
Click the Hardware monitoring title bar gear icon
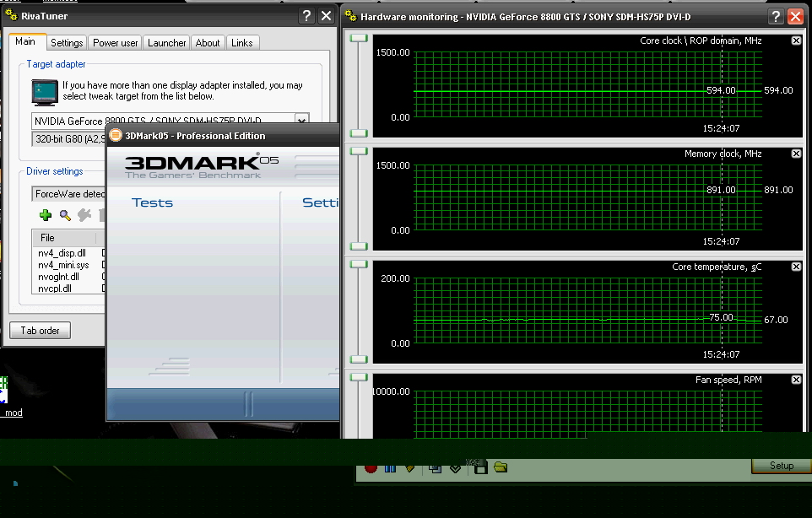coord(350,16)
